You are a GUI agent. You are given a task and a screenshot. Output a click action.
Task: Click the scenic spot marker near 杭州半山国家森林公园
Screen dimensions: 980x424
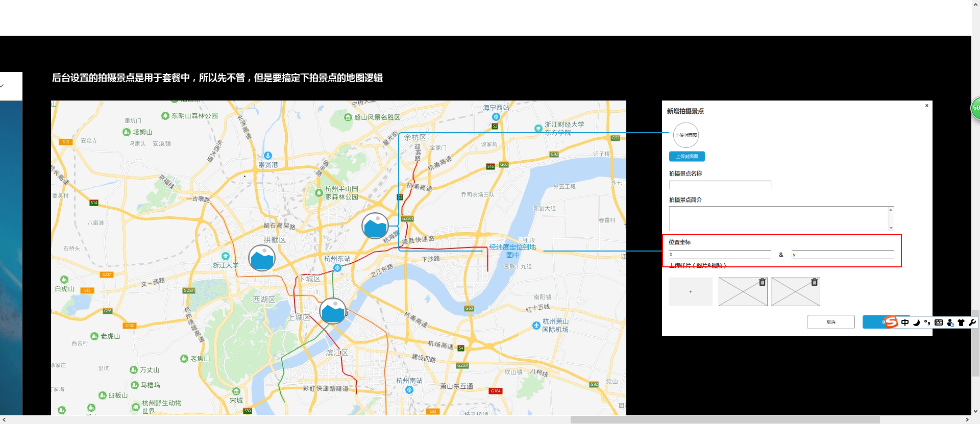click(375, 226)
